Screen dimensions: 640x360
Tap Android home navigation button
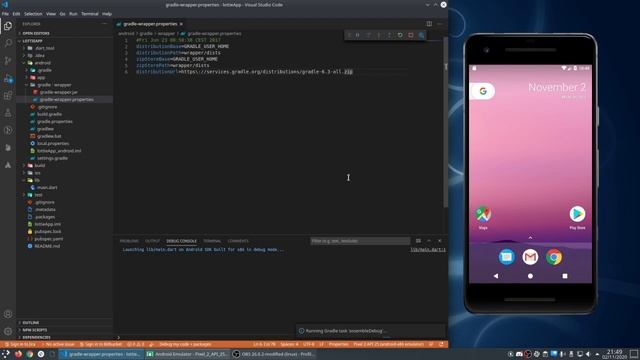coord(530,276)
